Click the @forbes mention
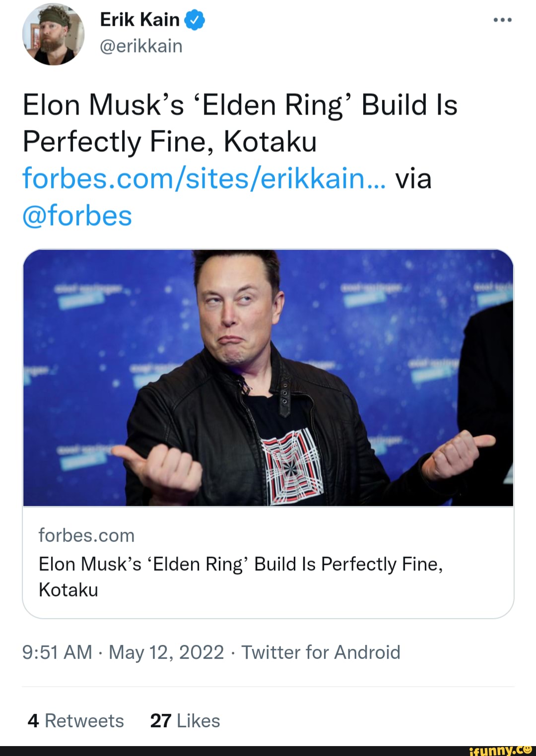Screen dimensions: 536x756 77,214
